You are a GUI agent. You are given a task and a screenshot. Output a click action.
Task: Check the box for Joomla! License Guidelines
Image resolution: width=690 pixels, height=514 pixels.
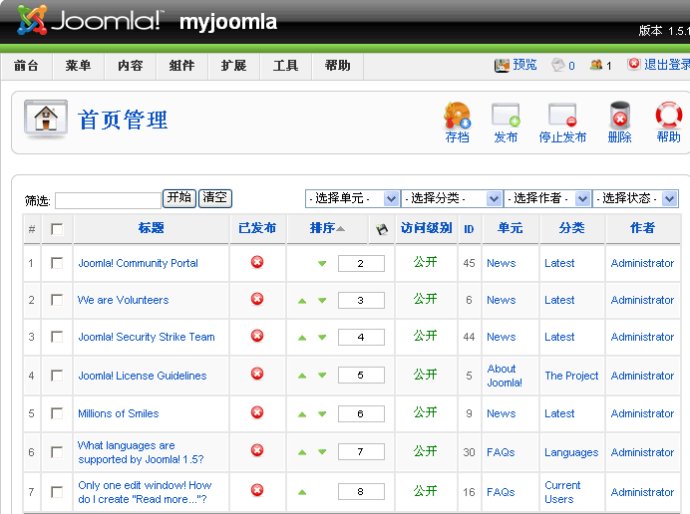click(x=57, y=375)
